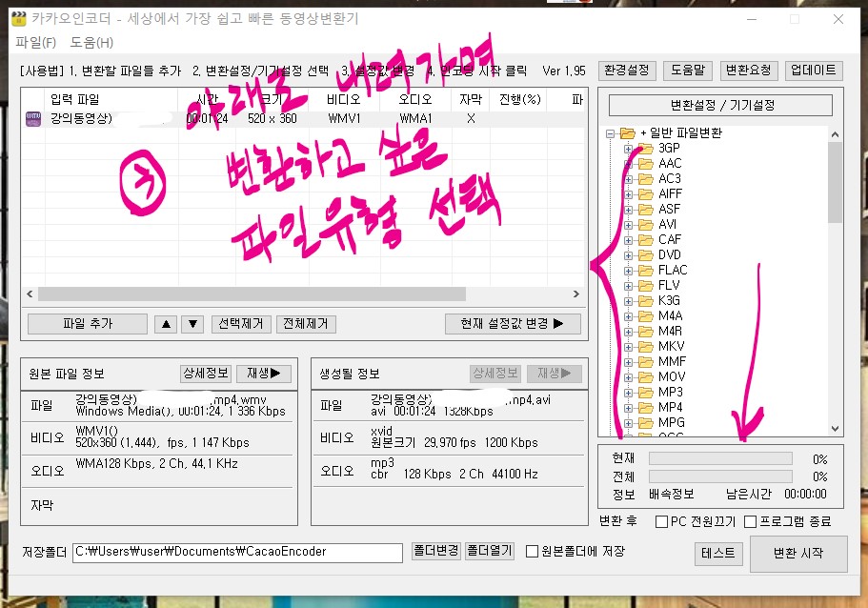Select the MKV folder icon
The width and height of the screenshot is (868, 608).
[645, 347]
